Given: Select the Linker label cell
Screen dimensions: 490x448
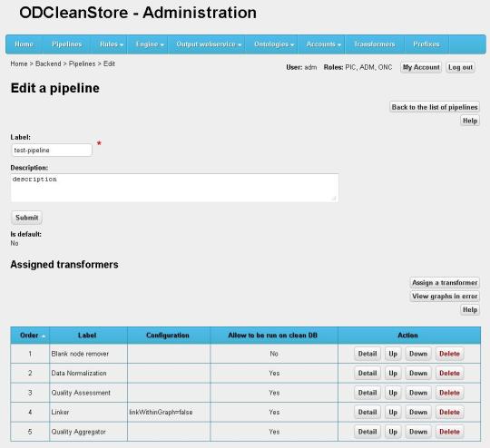Looking at the screenshot, I should point(88,413).
